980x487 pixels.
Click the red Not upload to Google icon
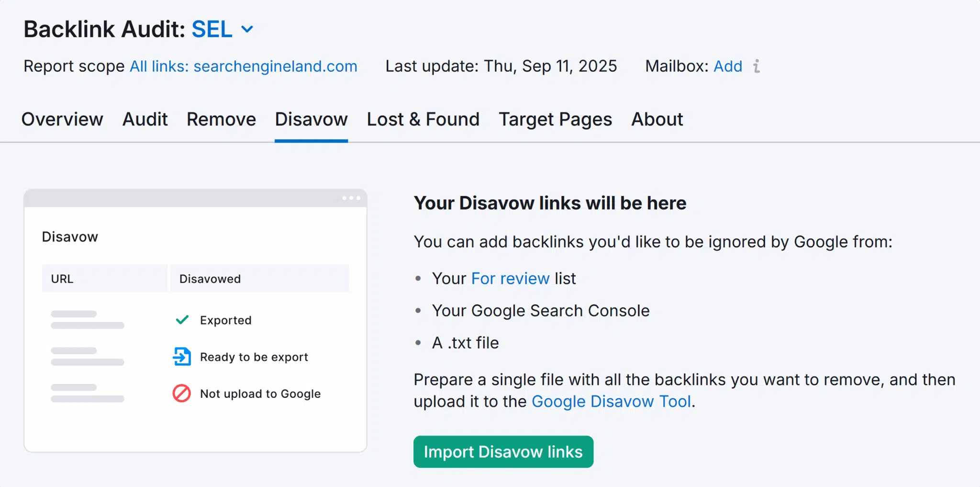click(182, 393)
